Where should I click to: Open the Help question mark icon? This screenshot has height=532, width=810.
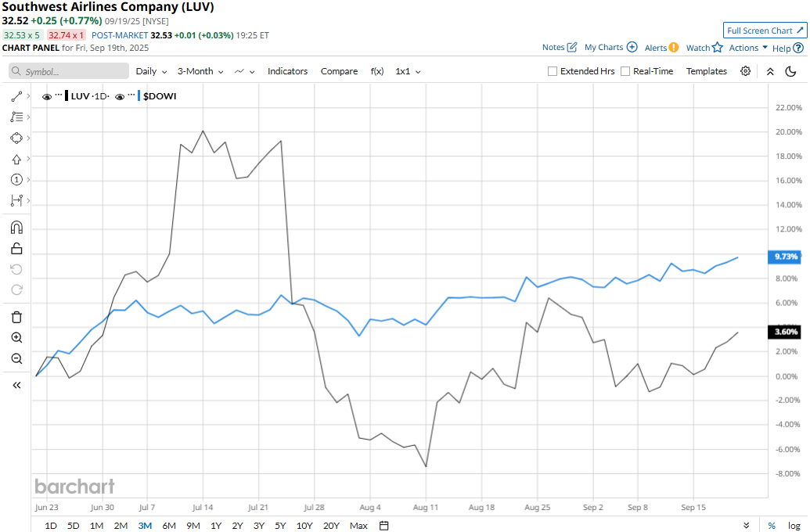(x=798, y=48)
